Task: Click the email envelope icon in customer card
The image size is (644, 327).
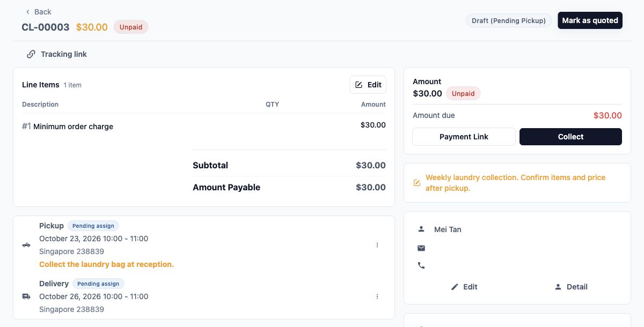Action: 421,248
